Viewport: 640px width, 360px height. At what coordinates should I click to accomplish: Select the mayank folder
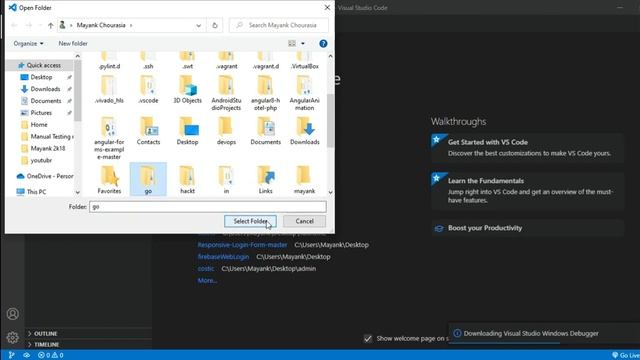[x=304, y=180]
